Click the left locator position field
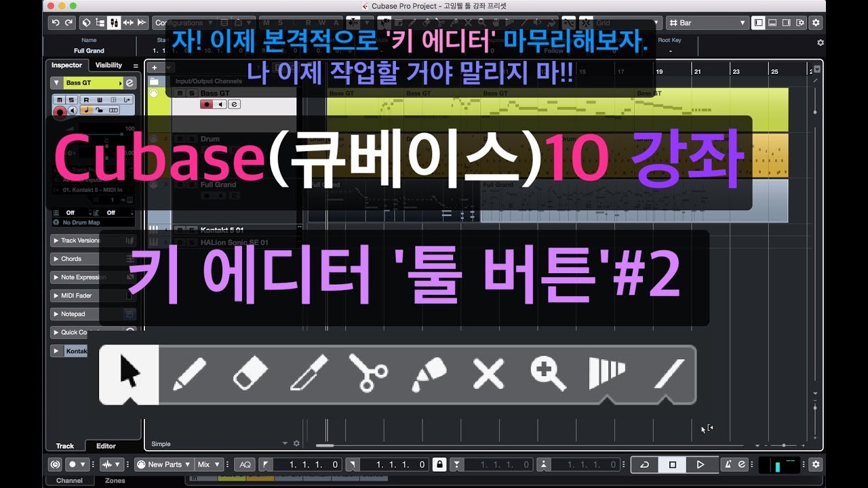Image resolution: width=868 pixels, height=488 pixels. pos(307,464)
